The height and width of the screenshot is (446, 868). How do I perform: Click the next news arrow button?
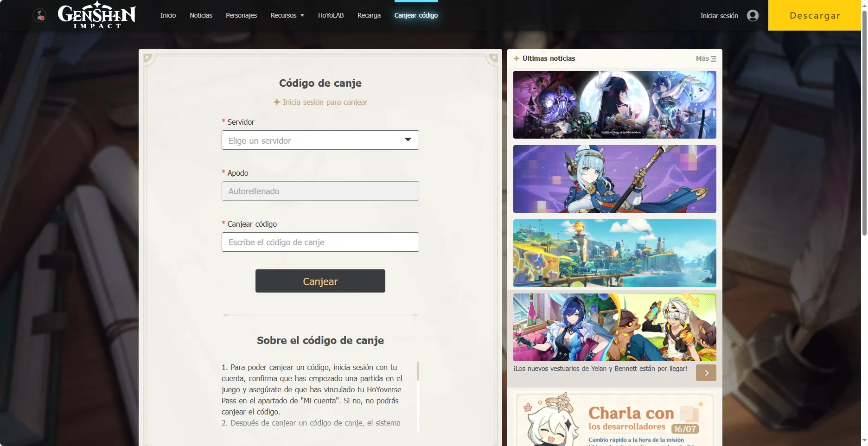coord(706,373)
